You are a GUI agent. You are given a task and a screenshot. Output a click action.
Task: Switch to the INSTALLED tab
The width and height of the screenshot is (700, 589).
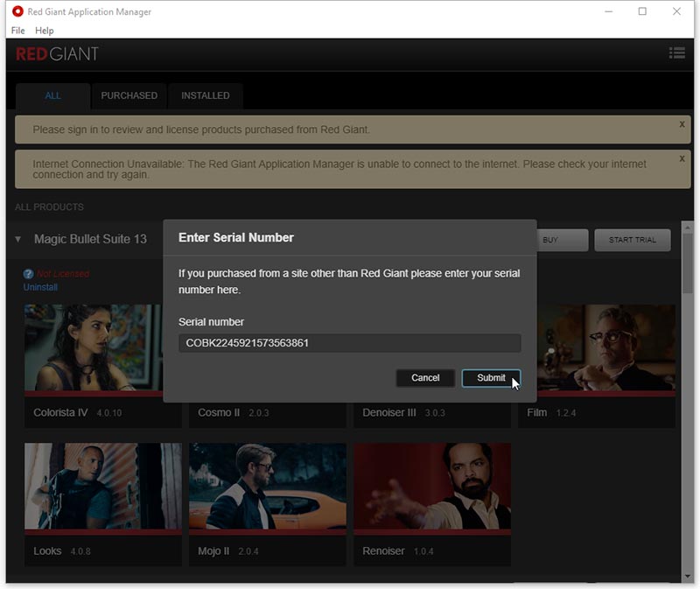pos(206,95)
